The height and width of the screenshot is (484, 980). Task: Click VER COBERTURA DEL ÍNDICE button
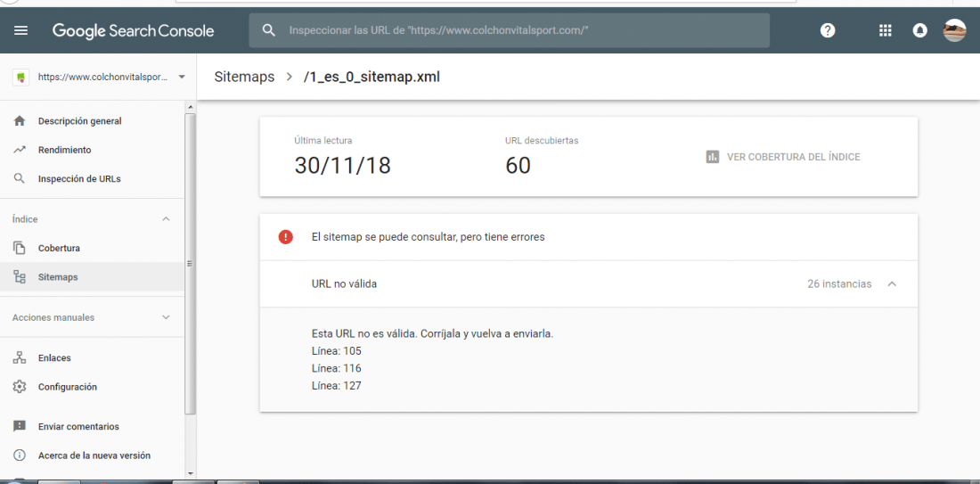[783, 157]
